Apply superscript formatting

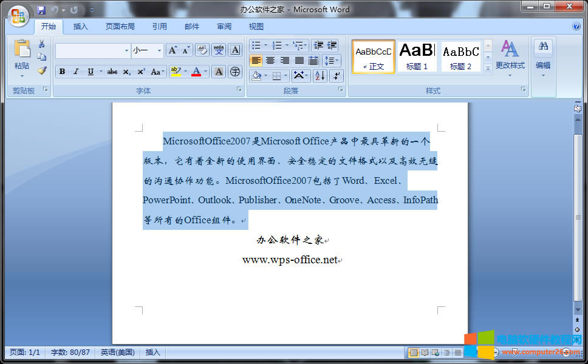pos(141,72)
